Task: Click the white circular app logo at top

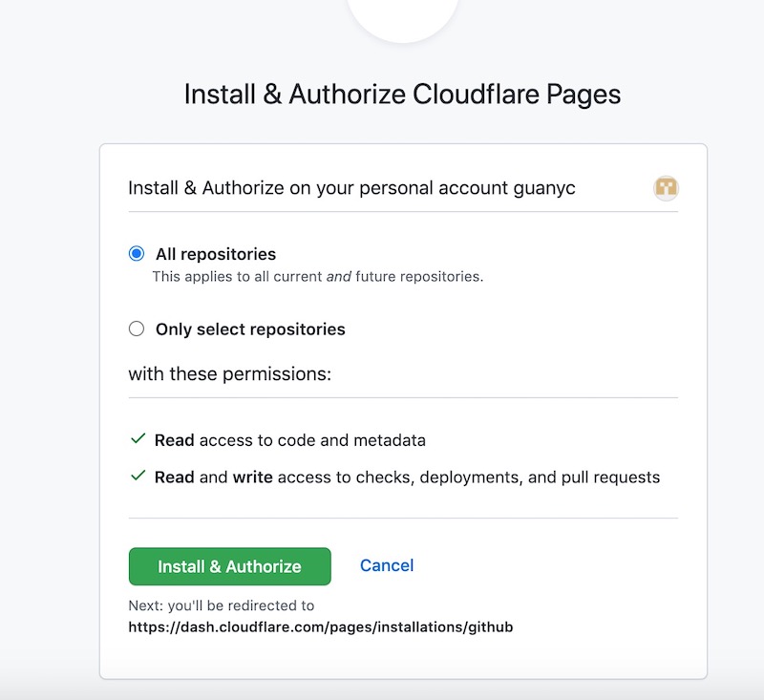Action: coord(402,17)
